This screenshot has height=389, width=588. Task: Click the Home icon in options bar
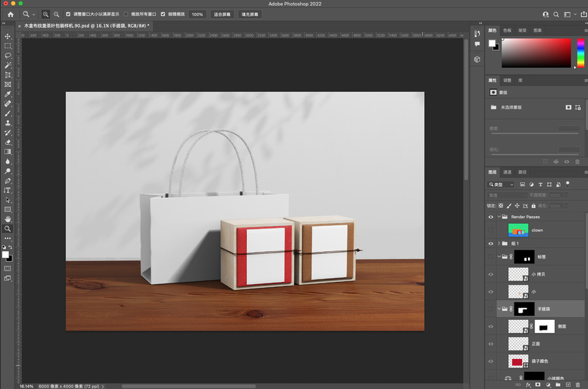[x=10, y=14]
